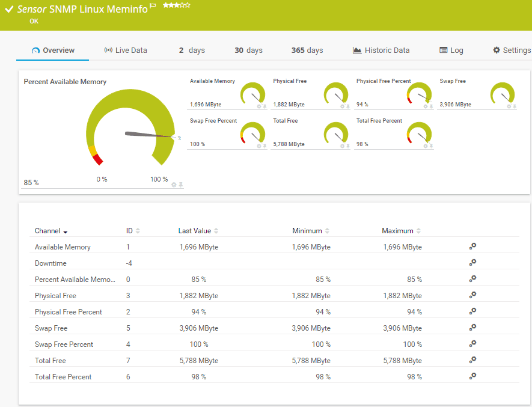
Task: Pin the Swap Free gauge
Action: (x=514, y=106)
